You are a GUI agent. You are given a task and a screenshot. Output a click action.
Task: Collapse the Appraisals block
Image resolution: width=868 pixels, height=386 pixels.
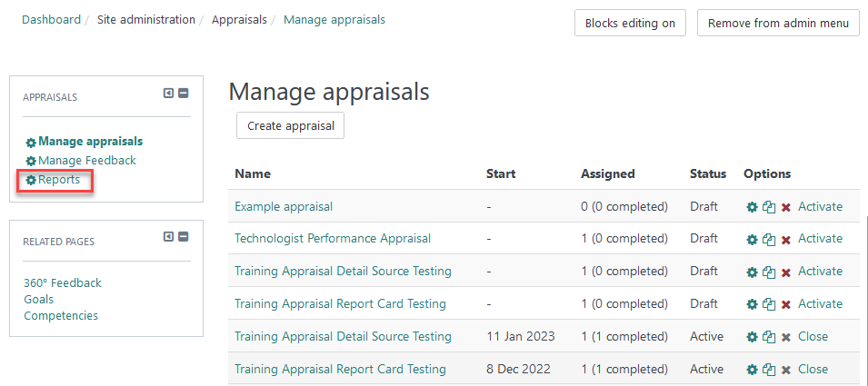(183, 94)
